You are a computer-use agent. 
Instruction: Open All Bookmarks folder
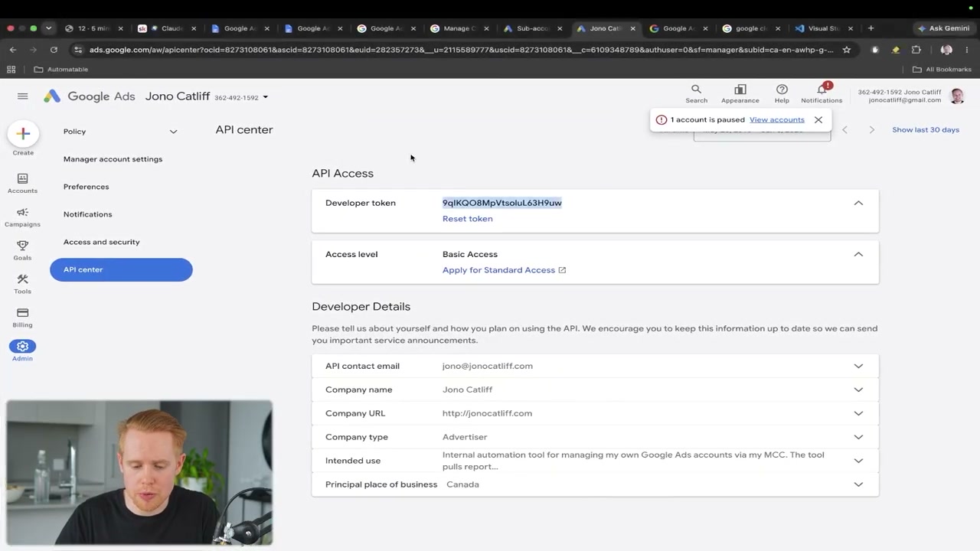(x=942, y=70)
